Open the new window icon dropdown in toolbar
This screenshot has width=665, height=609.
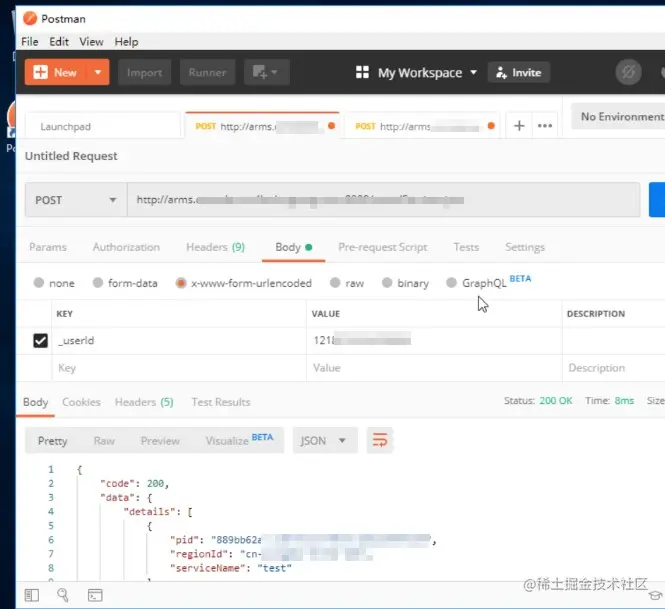(267, 72)
